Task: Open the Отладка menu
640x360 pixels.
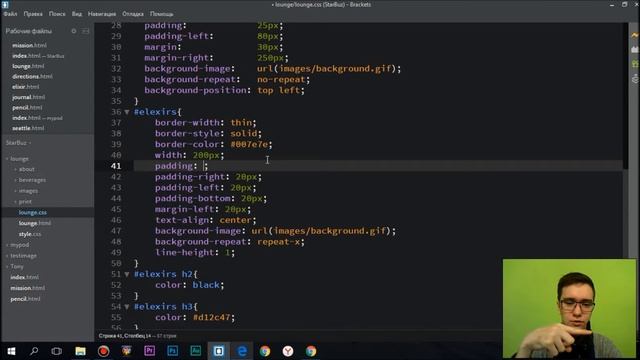Action: (x=133, y=14)
